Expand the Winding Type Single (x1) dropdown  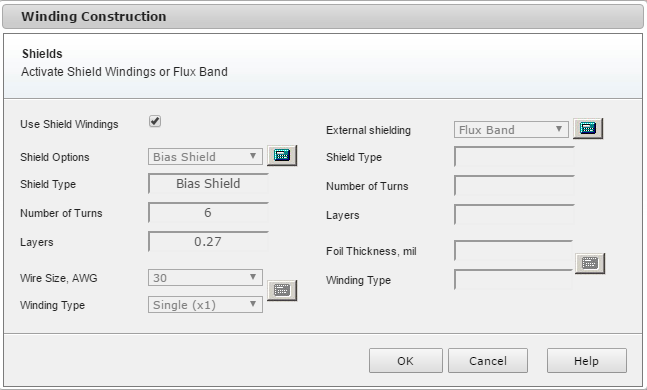pyautogui.click(x=205, y=305)
